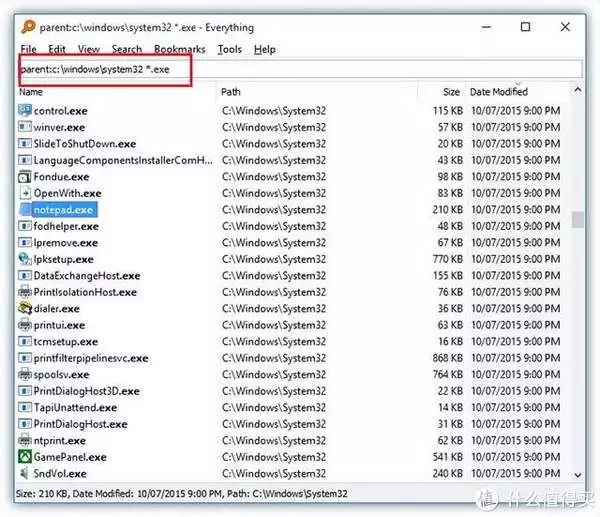Select the GamePanel.exe Xbox icon
This screenshot has height=517, width=600.
tap(25, 457)
